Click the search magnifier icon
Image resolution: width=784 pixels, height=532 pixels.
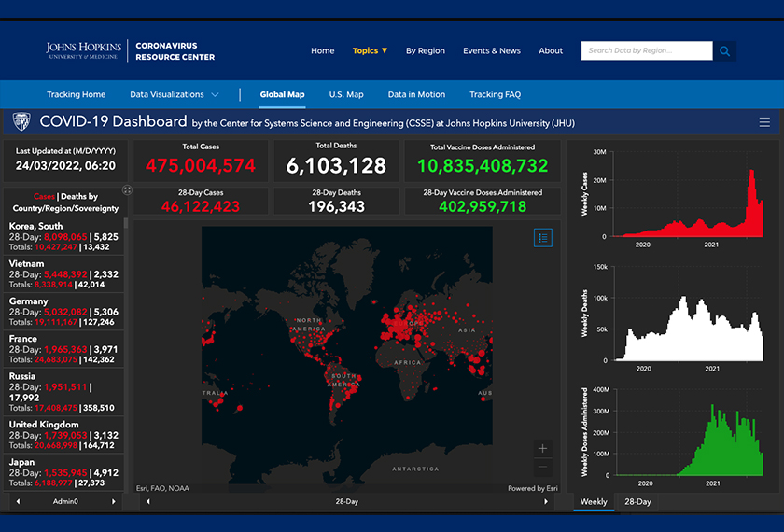coord(724,51)
